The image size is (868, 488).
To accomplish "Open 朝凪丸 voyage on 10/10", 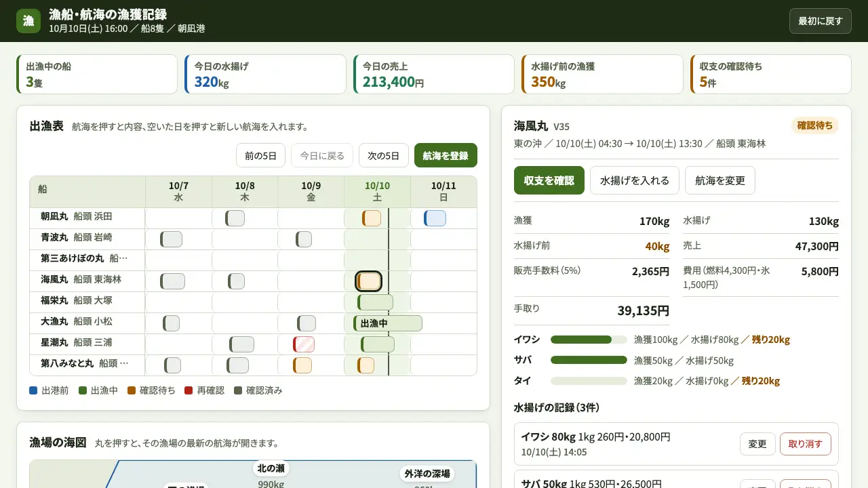I will coord(372,218).
